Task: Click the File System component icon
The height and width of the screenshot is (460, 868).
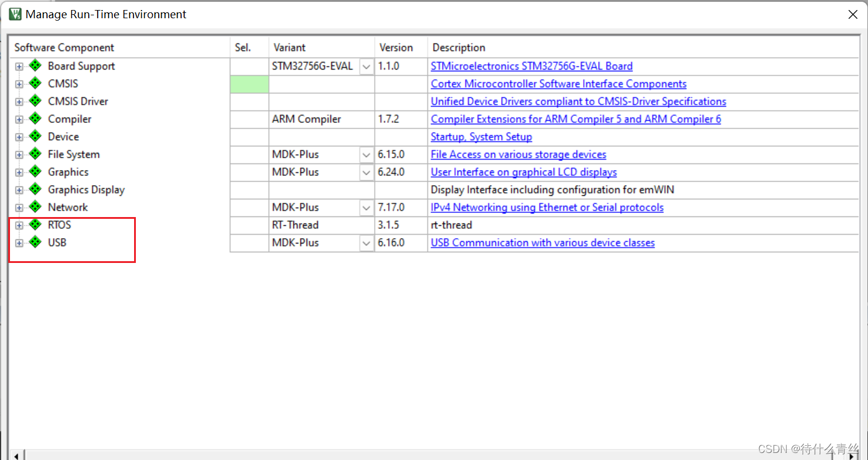Action: (x=35, y=154)
